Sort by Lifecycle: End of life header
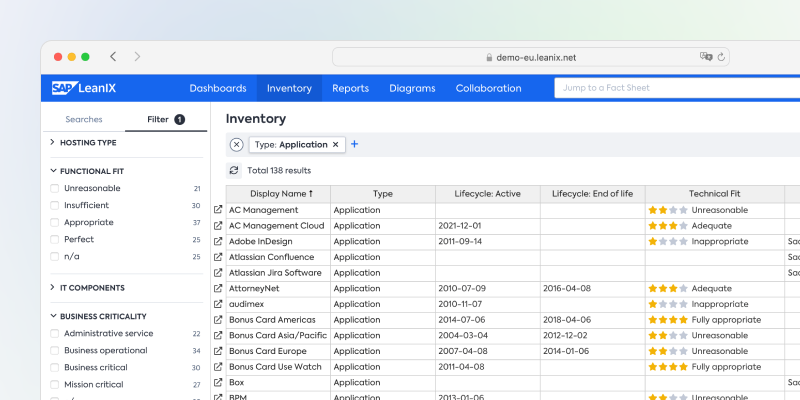Image resolution: width=800 pixels, height=400 pixels. click(592, 194)
